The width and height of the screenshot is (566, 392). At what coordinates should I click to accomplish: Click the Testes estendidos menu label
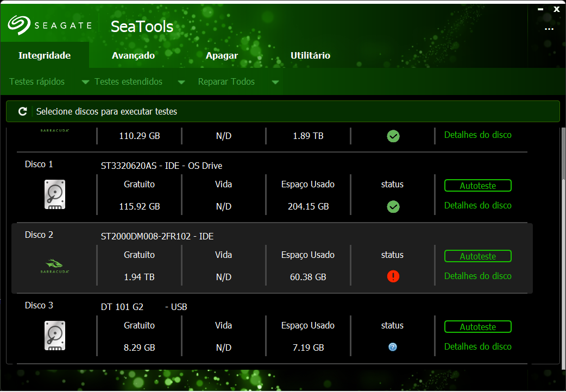coord(129,81)
